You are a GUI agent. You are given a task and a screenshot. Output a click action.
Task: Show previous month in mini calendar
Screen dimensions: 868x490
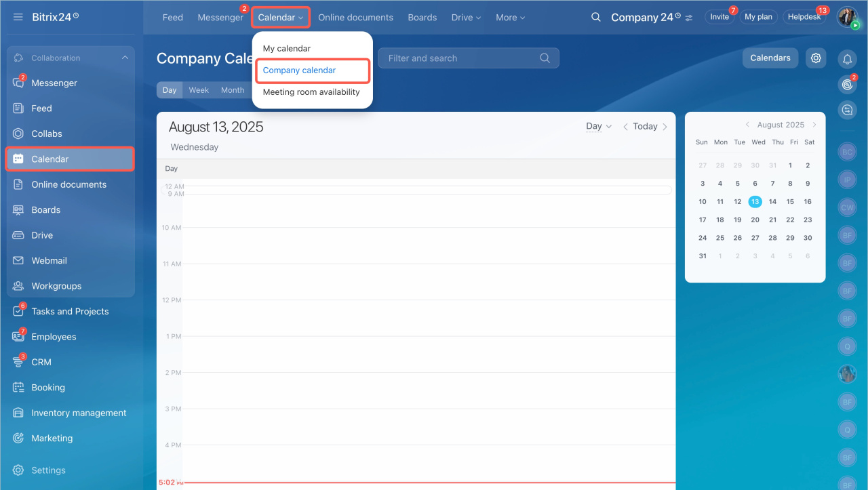point(747,125)
